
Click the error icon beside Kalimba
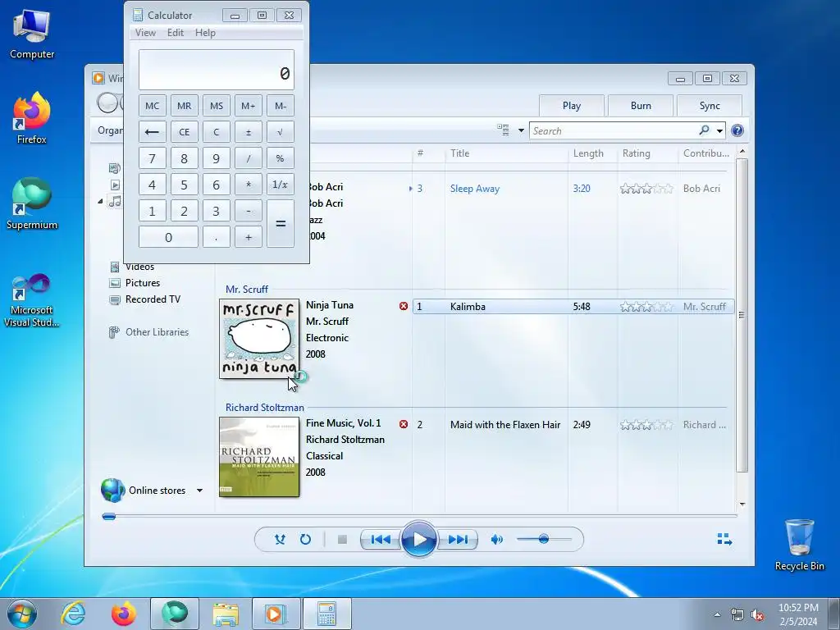pyautogui.click(x=404, y=306)
